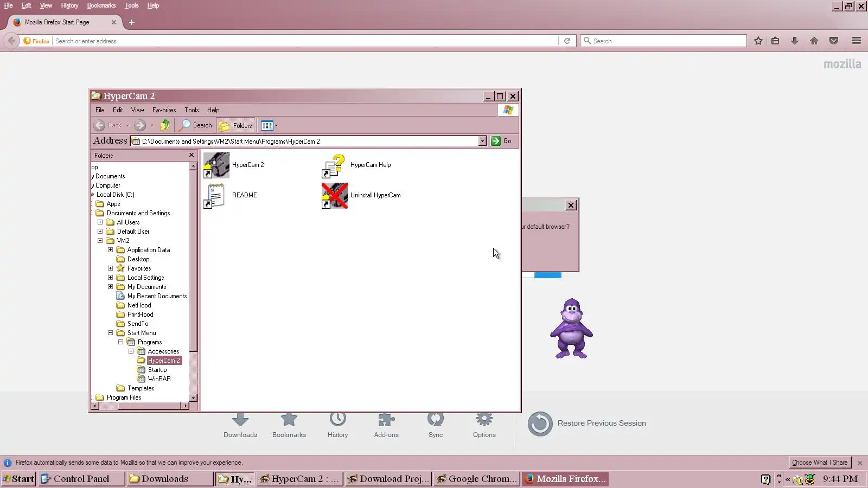
Task: Open the HyperCam Help shortcut icon
Action: coord(334,165)
